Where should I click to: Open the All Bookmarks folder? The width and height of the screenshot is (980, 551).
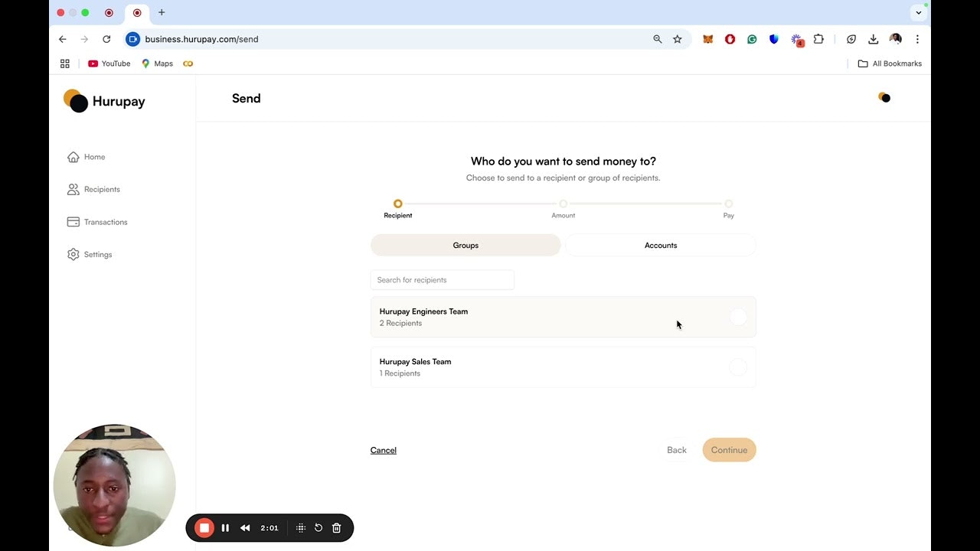[890, 64]
